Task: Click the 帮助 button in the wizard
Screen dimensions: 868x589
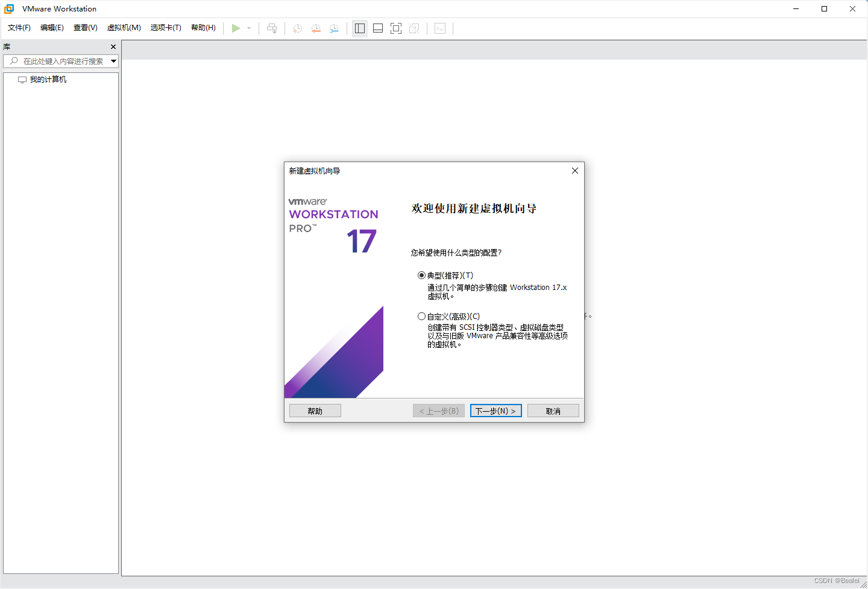Action: point(315,411)
